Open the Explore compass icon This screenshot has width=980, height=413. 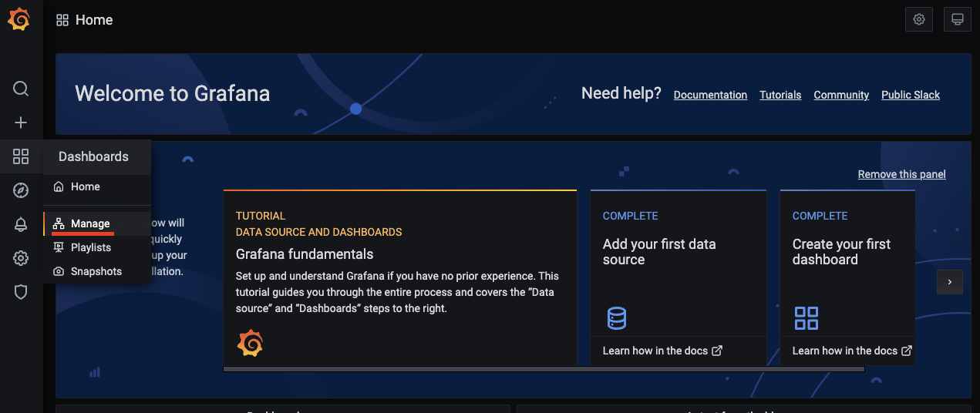21,190
